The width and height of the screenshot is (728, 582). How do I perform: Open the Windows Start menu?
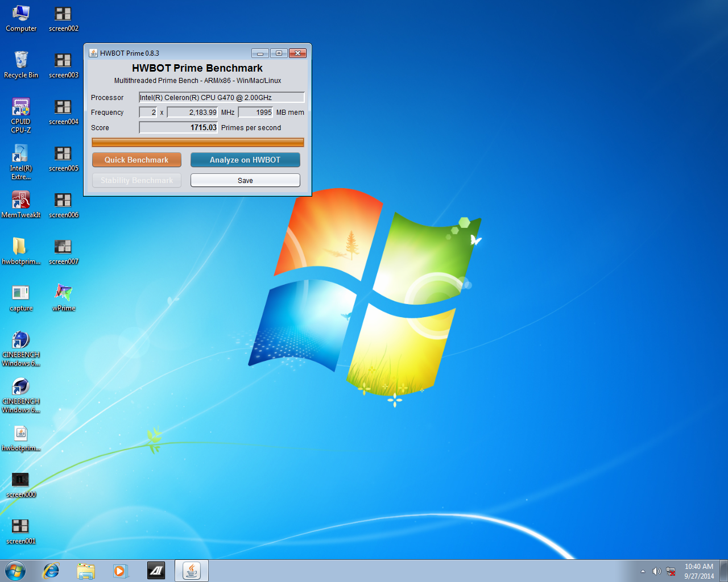coord(15,571)
